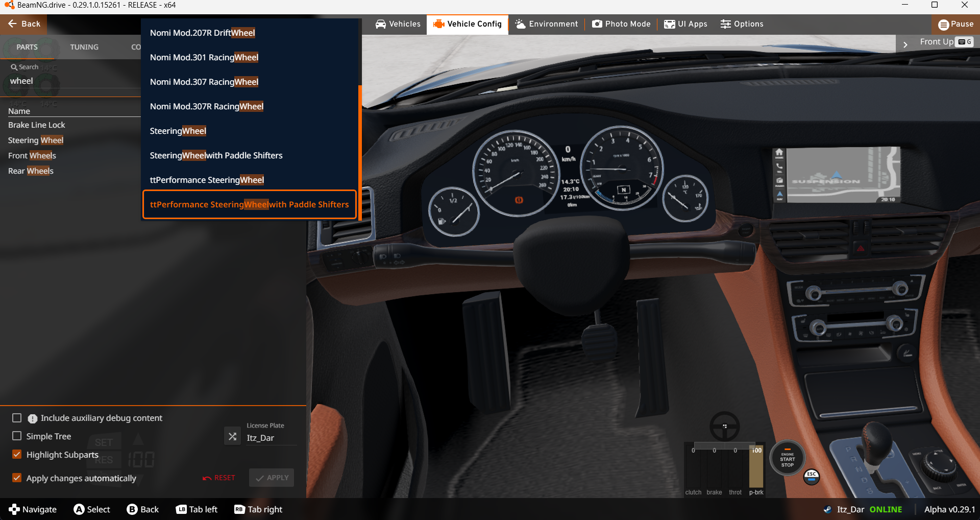Click the Back arrow button
The height and width of the screenshot is (520, 980).
[x=23, y=24]
